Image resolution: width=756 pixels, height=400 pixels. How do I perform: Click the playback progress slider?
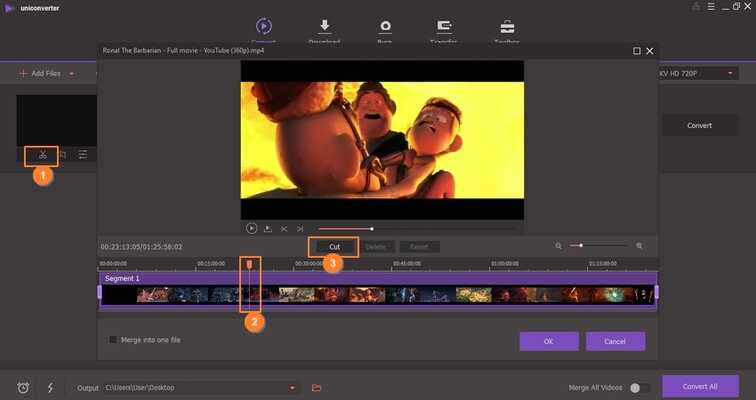[419, 229]
